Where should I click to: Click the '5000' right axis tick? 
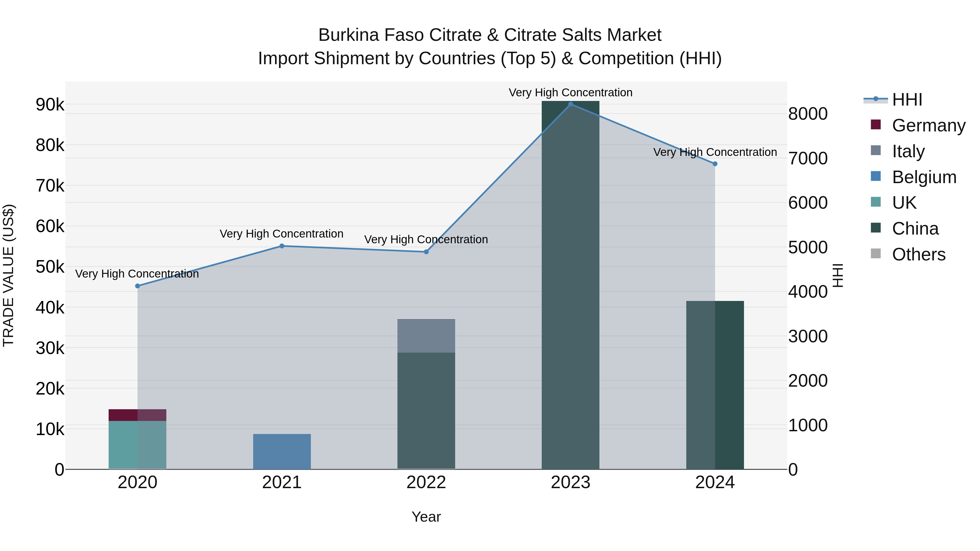pyautogui.click(x=808, y=247)
